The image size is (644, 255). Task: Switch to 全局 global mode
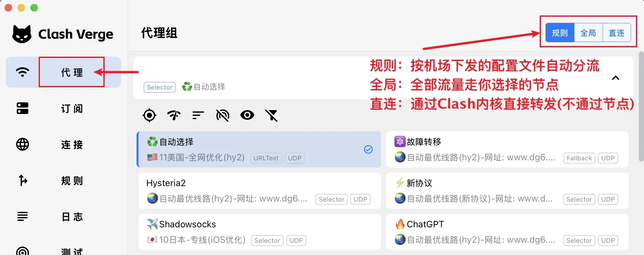point(588,33)
